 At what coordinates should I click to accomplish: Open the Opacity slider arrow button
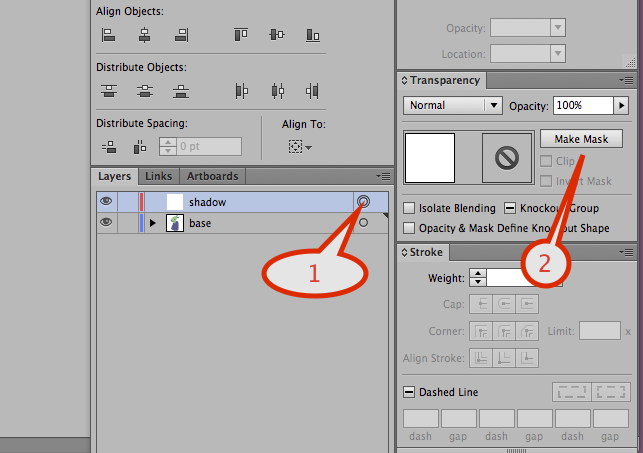click(x=620, y=105)
